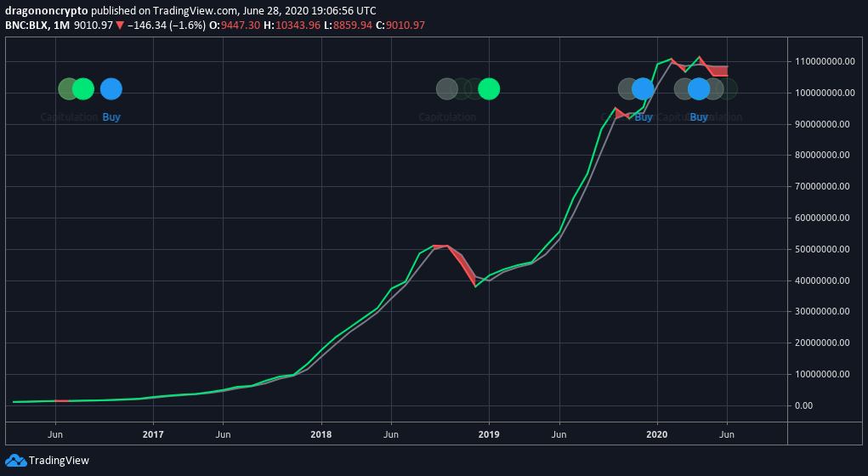Screen dimensions: 868x476
Task: Click the 'TradingView' wordmark at bottom left
Action: (59, 461)
